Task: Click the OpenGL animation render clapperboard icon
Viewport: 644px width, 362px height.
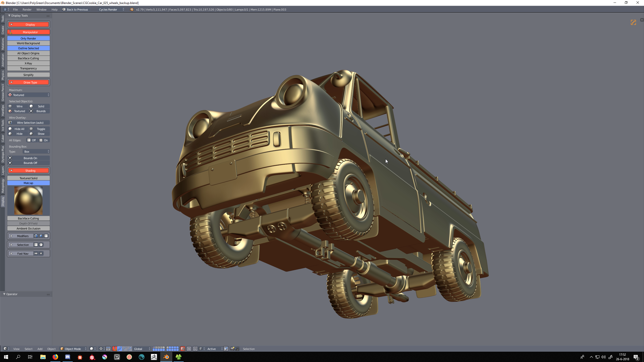Action: pyautogui.click(x=237, y=349)
